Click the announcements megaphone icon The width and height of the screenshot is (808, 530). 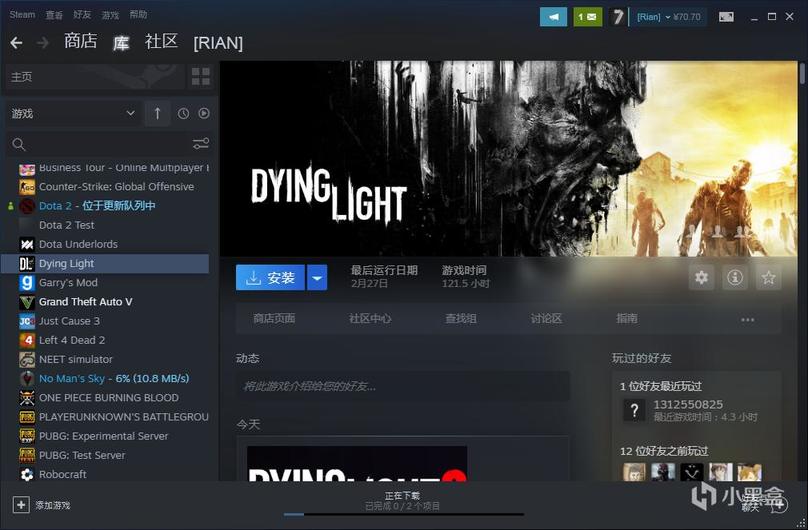553,16
